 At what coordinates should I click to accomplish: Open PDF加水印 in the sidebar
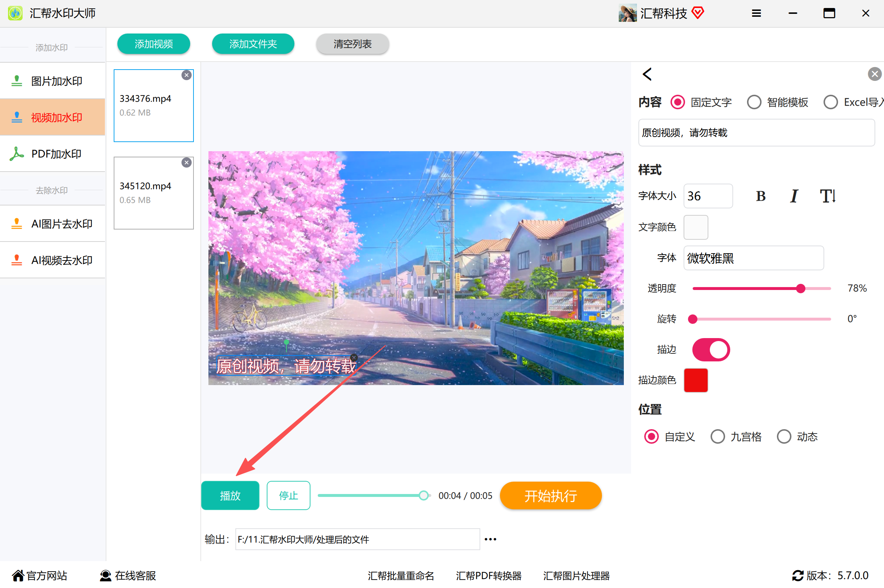[x=52, y=154]
